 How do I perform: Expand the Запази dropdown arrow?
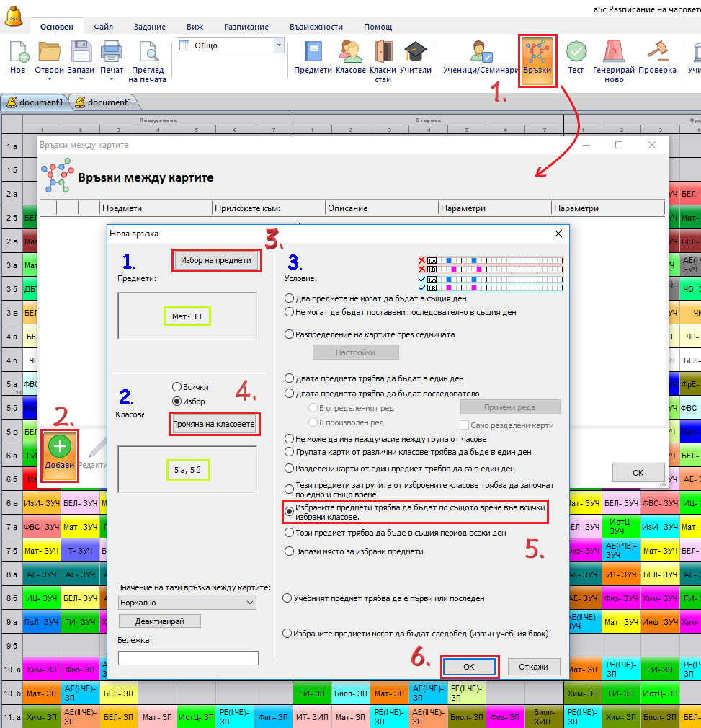point(81,79)
